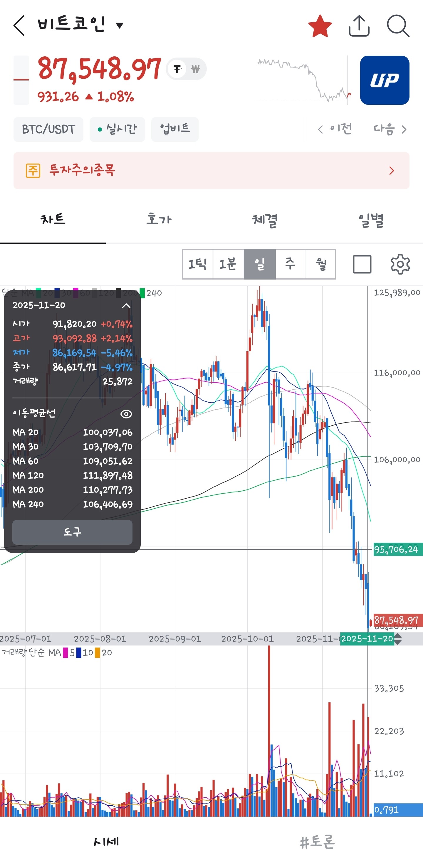Tap the fullscreen square icon
This screenshot has height=868, width=423.
point(362,264)
